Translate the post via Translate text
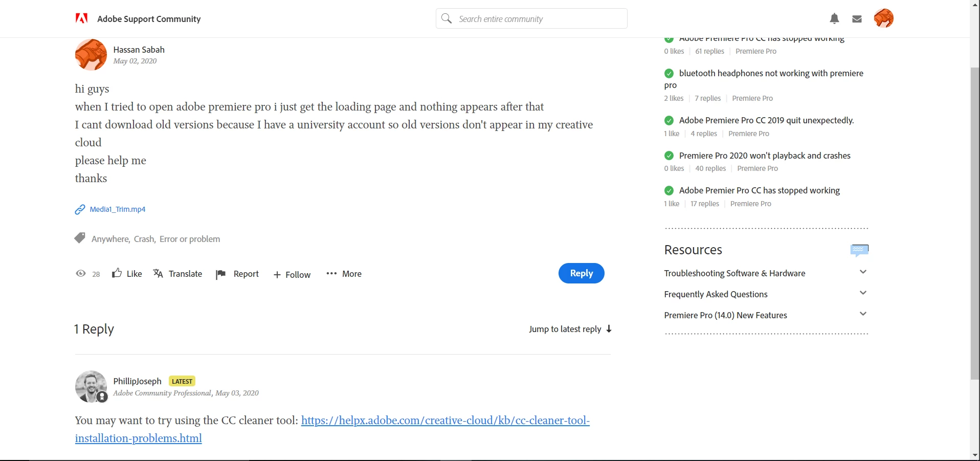This screenshot has width=980, height=461. pos(185,274)
